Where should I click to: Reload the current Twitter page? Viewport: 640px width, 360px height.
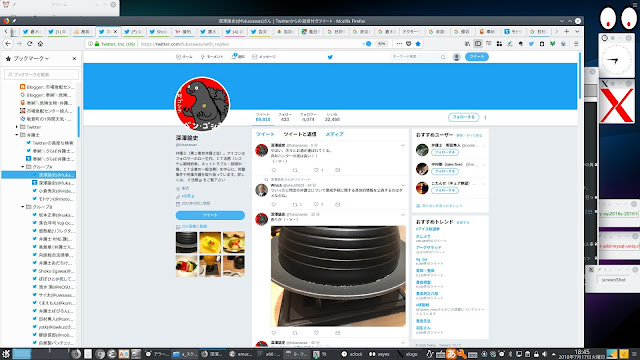point(29,44)
